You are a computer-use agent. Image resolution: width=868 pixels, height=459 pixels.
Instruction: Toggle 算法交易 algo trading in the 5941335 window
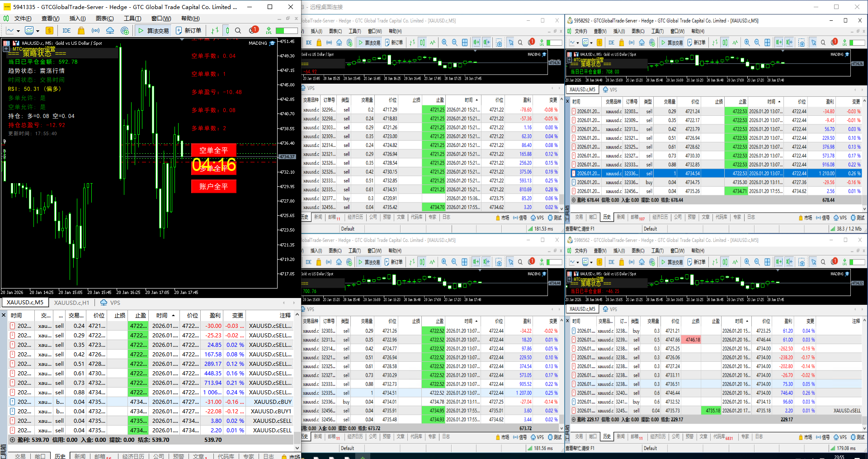pos(153,31)
